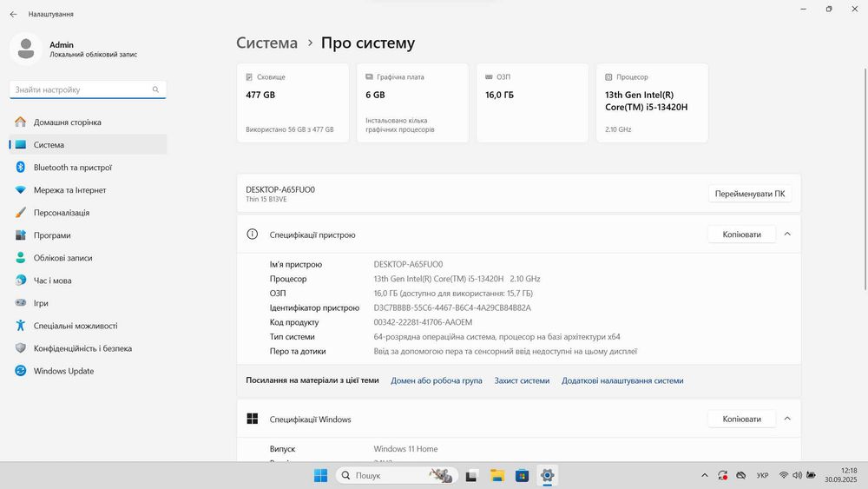Open Мережа та Інтернет settings
The width and height of the screenshot is (868, 489).
[69, 190]
